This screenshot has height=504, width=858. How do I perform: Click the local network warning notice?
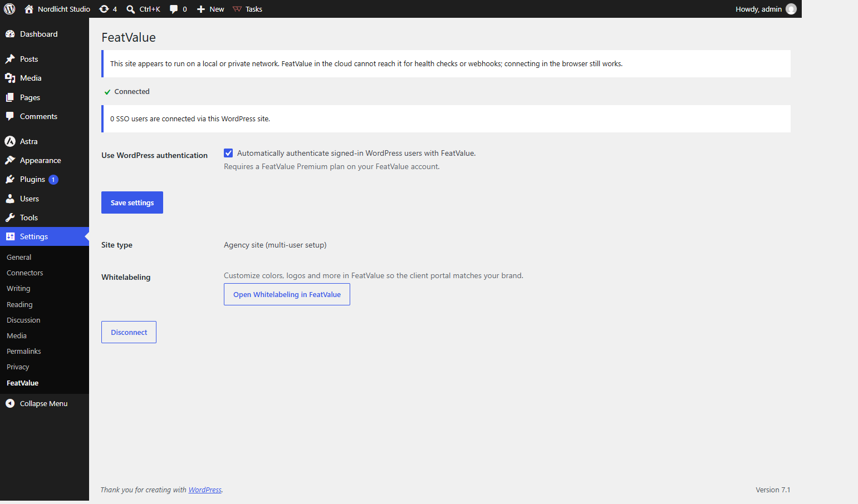(446, 63)
